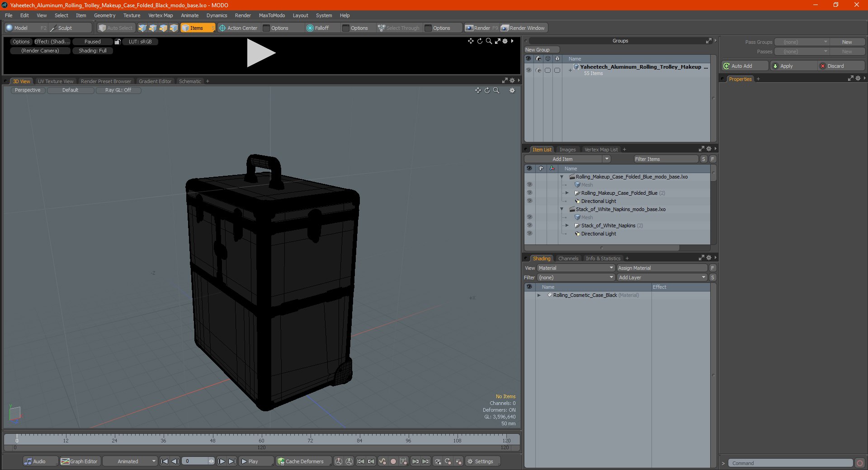Open the Add Item dropdown
The image size is (868, 470).
[x=567, y=159]
